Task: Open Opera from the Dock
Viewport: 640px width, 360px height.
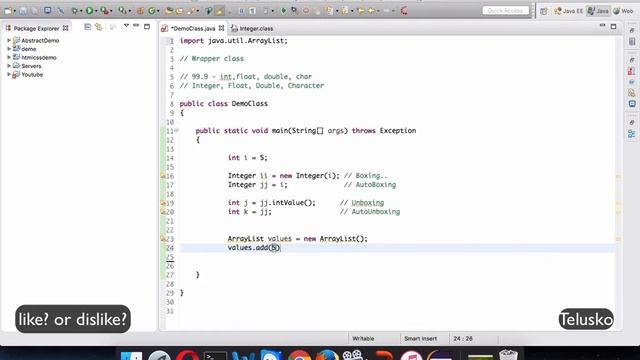Action: pyautogui.click(x=187, y=355)
